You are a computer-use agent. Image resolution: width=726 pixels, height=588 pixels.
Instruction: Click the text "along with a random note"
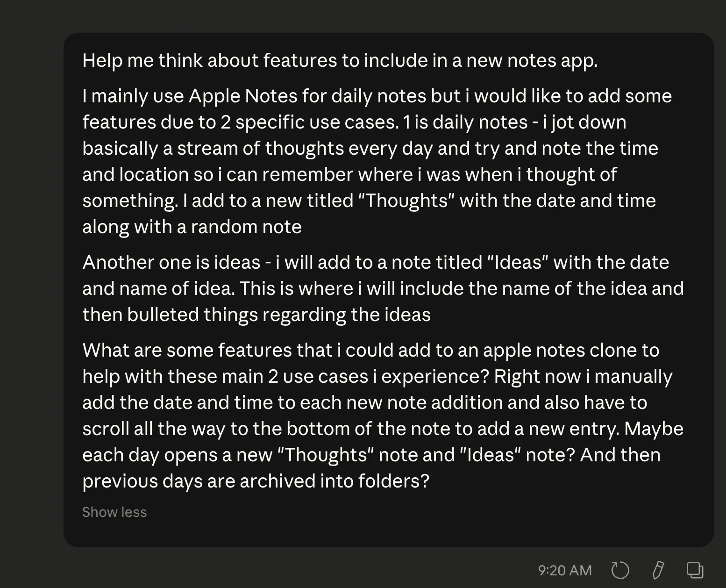pos(192,227)
